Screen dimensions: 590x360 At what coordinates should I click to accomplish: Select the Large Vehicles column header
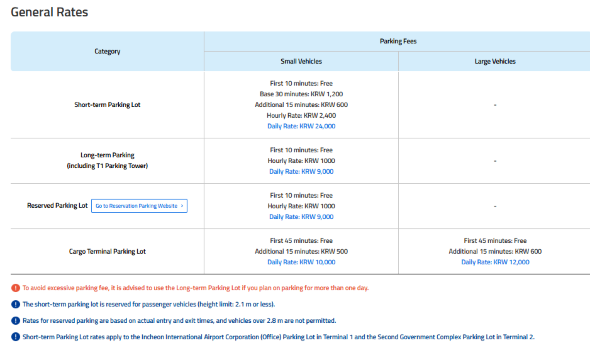coord(495,61)
